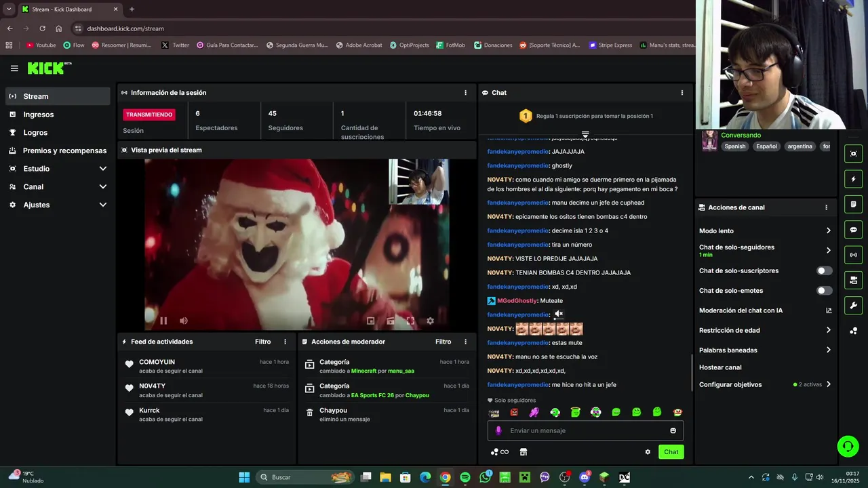
Task: Open Acciones de moderador three-dot menu
Action: tap(465, 342)
